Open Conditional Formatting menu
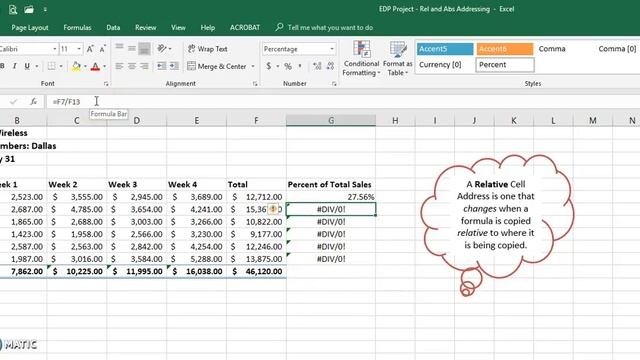 [361, 58]
